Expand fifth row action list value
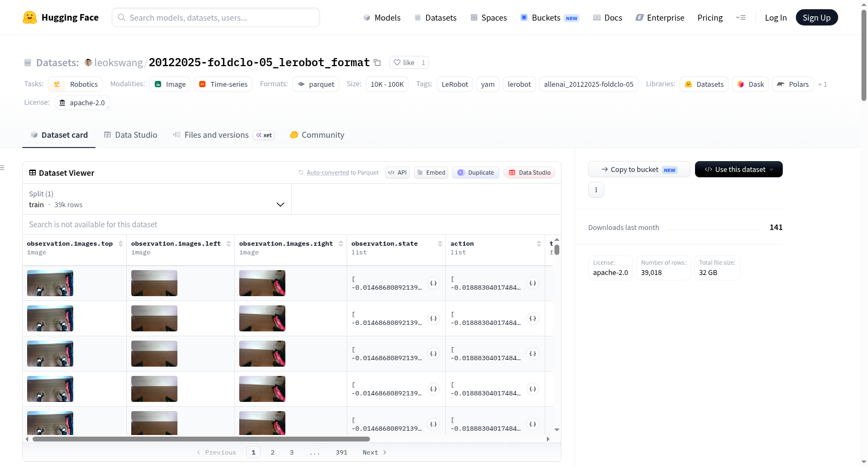 (x=533, y=424)
